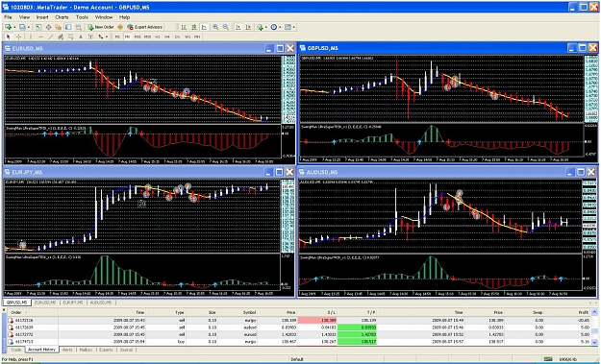
Task: Zoom out on the chart
Action: click(x=226, y=27)
